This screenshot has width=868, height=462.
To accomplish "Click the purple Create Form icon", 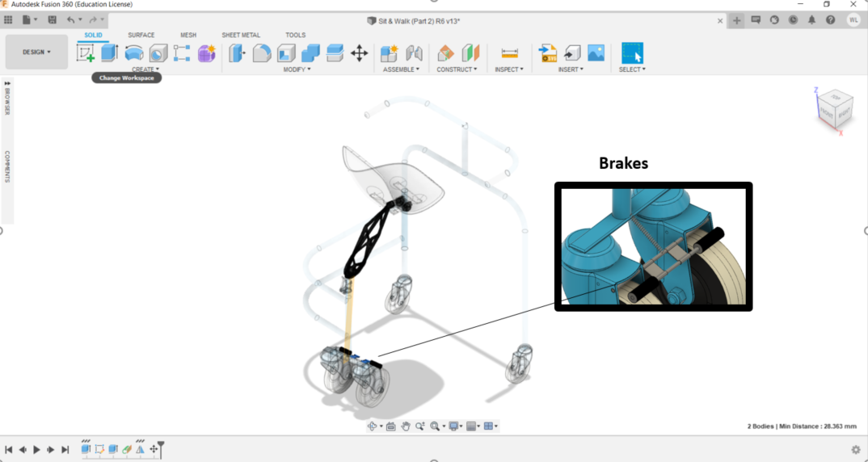I will coord(206,53).
